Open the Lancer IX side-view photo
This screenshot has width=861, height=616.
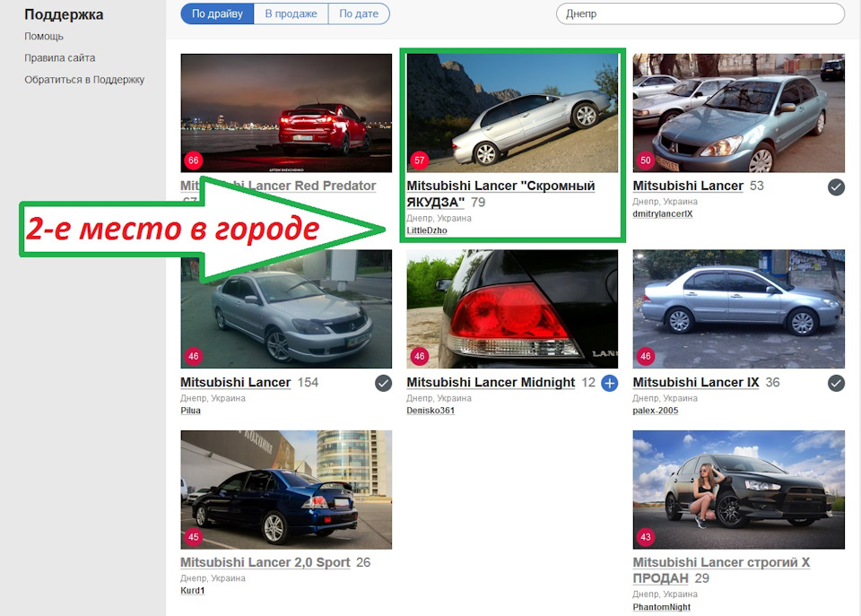pos(738,309)
